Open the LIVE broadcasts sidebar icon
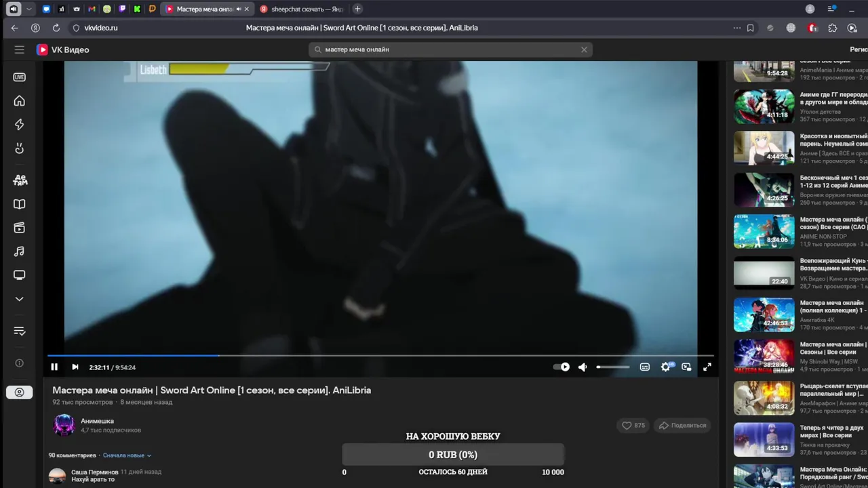The image size is (868, 488). click(x=20, y=77)
